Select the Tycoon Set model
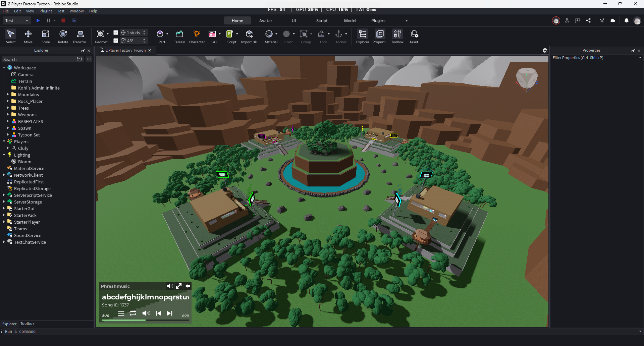The height and width of the screenshot is (346, 644). click(x=29, y=135)
